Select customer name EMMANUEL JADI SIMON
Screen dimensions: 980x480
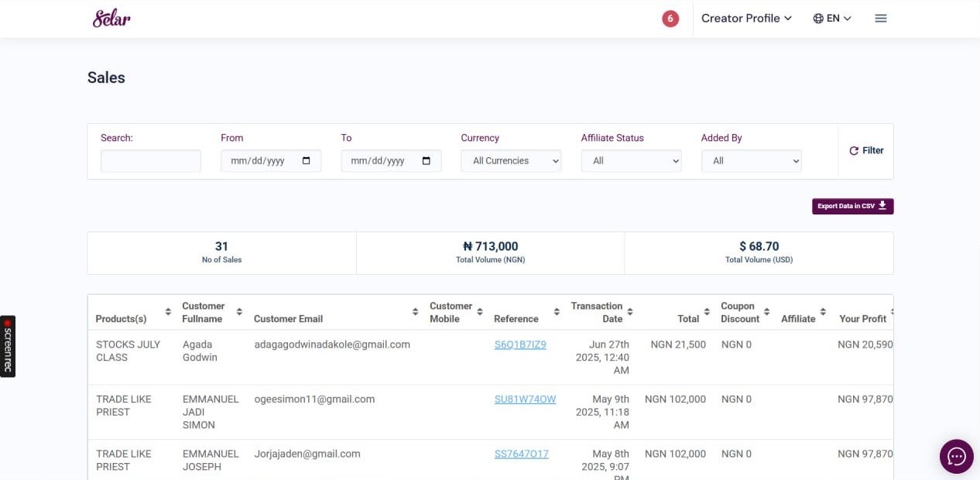coord(211,412)
